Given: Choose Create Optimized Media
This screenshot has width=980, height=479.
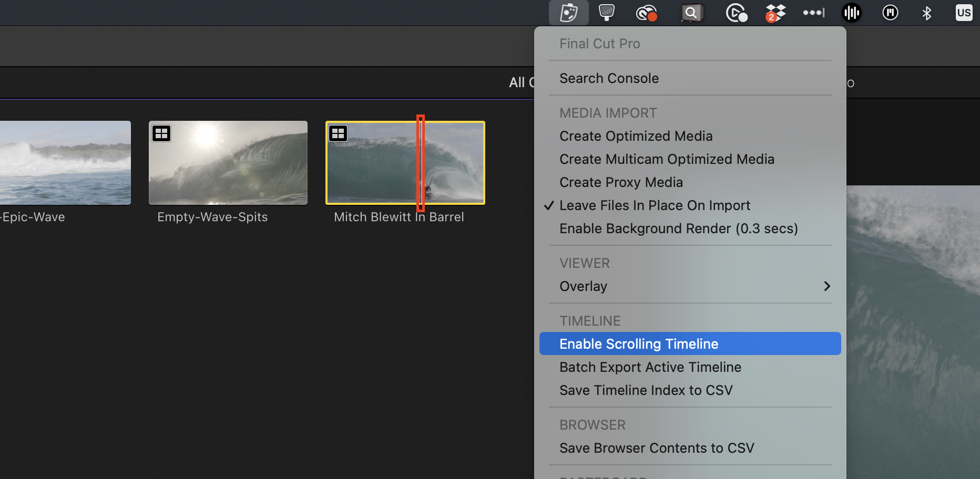Looking at the screenshot, I should click(690, 136).
